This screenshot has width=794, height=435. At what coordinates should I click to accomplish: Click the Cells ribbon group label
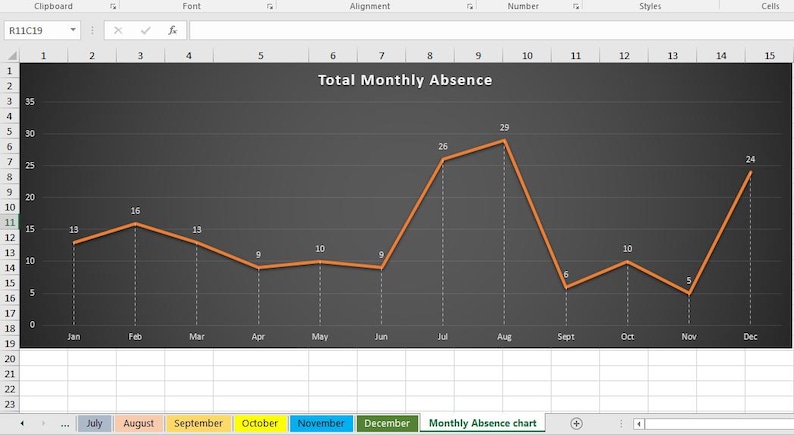(x=770, y=6)
